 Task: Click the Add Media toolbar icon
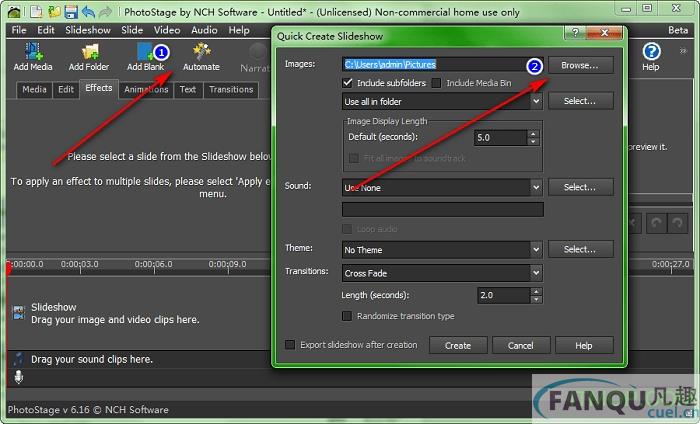(33, 57)
